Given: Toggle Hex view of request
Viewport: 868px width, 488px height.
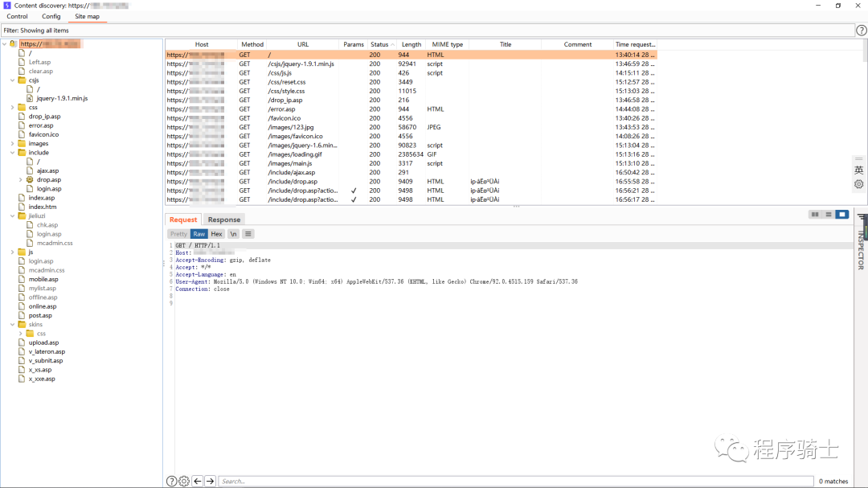Looking at the screenshot, I should 216,234.
